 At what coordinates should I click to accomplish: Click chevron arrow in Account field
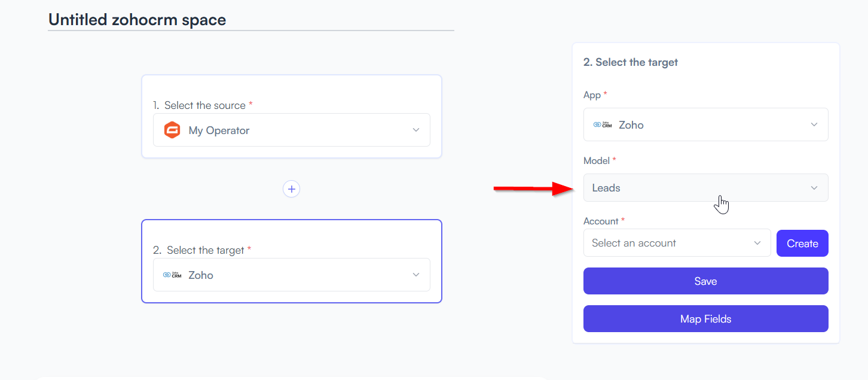pos(757,243)
